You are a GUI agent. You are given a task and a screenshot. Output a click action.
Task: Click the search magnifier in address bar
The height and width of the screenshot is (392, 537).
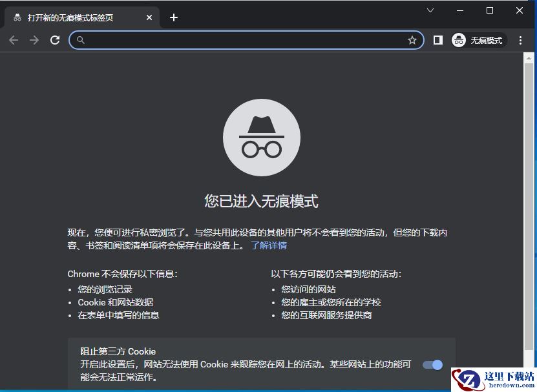[x=81, y=40]
